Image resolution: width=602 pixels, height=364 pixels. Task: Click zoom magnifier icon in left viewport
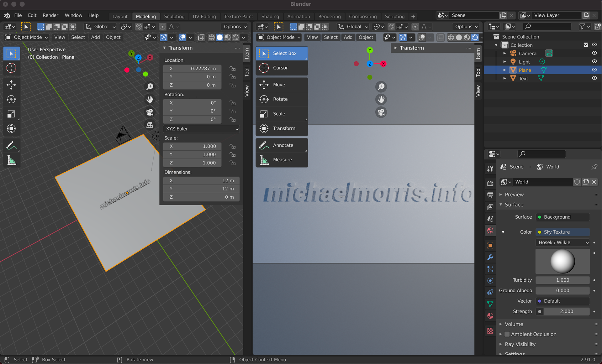(150, 86)
